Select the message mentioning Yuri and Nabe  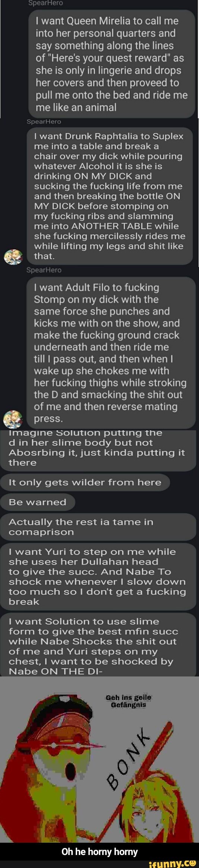point(98,576)
